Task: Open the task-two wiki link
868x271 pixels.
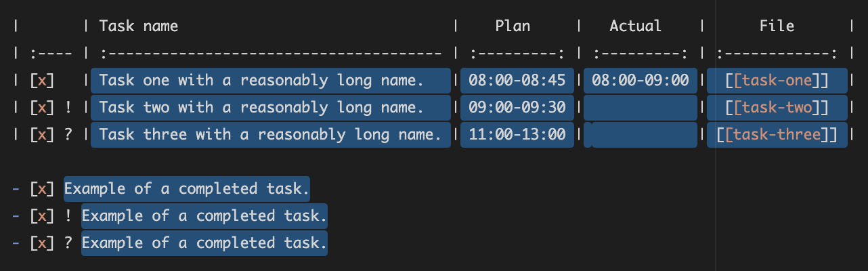Action: pos(777,108)
